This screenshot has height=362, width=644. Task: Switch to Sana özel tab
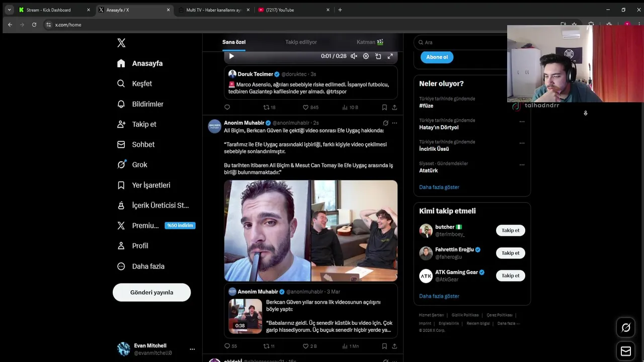point(234,42)
